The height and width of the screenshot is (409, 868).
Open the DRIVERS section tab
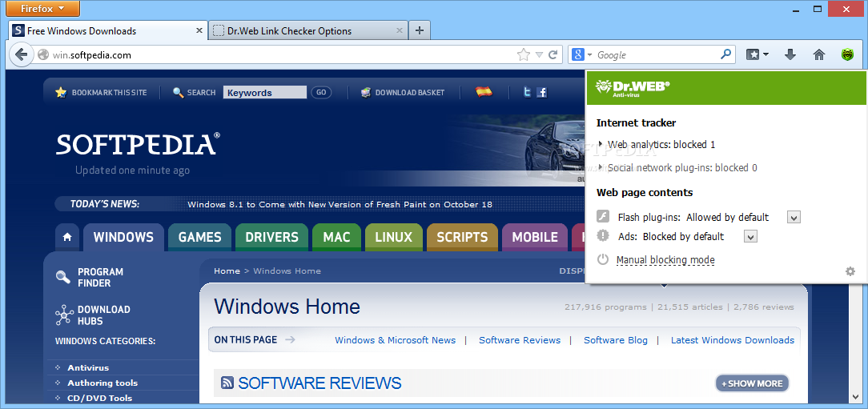pos(271,237)
